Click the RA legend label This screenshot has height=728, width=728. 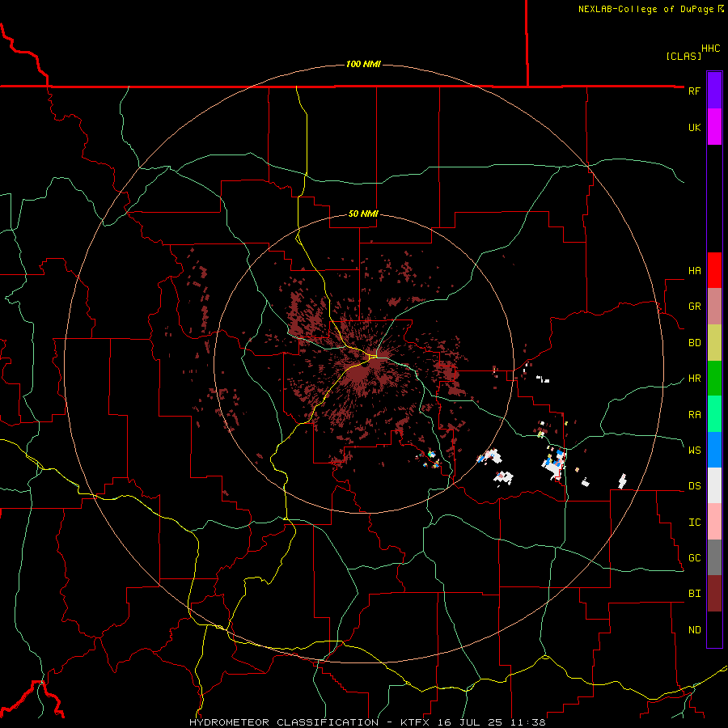(x=694, y=415)
